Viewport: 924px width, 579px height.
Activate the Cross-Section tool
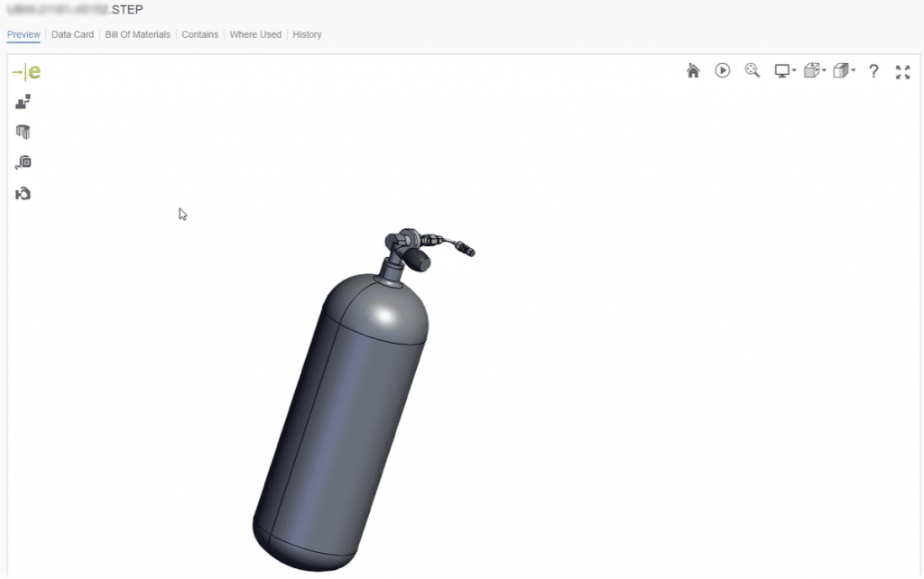[22, 131]
